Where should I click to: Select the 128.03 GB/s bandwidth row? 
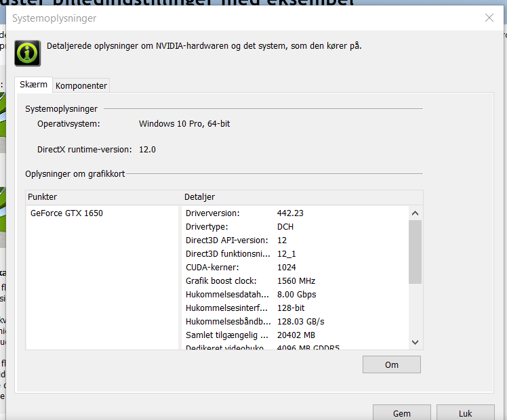point(296,322)
